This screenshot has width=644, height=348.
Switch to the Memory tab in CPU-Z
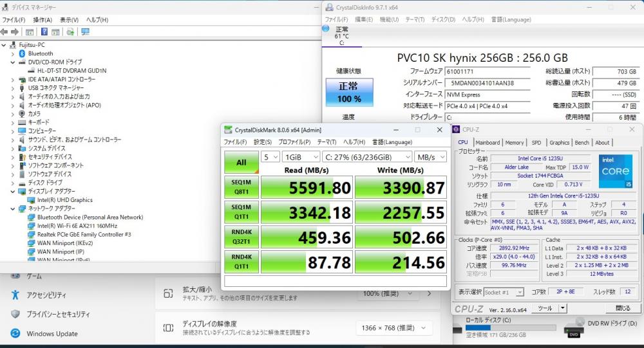click(514, 143)
